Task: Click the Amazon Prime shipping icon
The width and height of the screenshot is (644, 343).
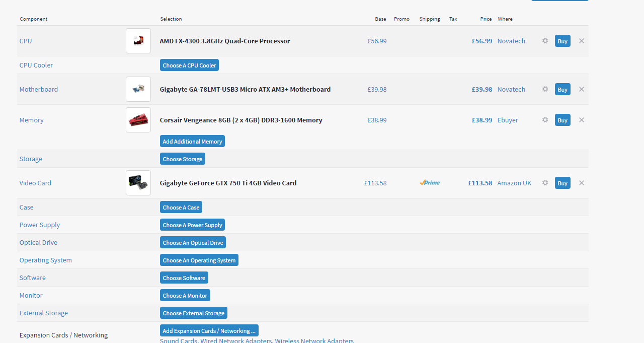Action: [x=430, y=183]
